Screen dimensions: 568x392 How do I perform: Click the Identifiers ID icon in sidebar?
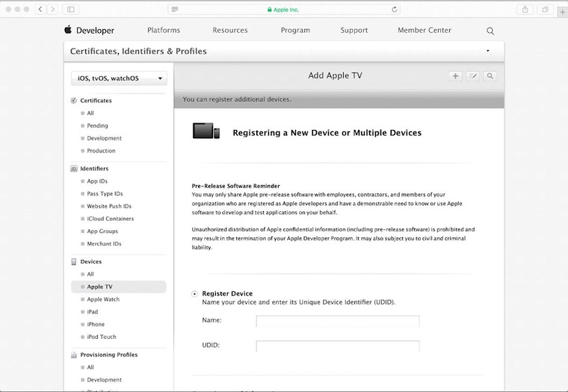tap(73, 169)
